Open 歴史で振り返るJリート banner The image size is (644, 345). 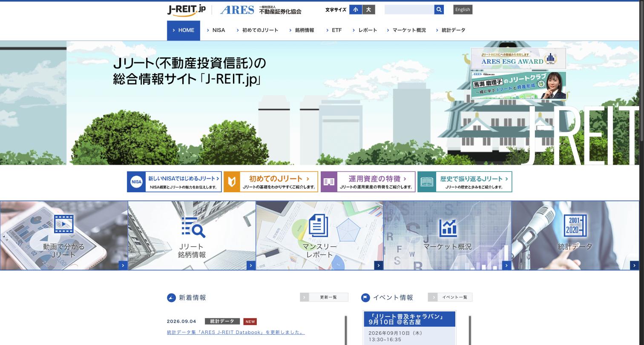[465, 182]
